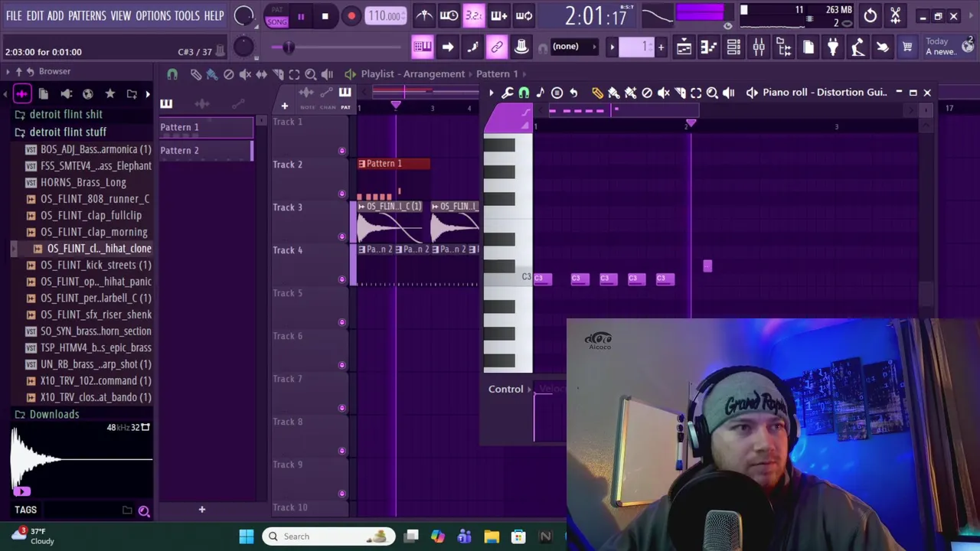This screenshot has height=551, width=980.
Task: Select the Playlist paint brush tool
Action: tap(212, 74)
